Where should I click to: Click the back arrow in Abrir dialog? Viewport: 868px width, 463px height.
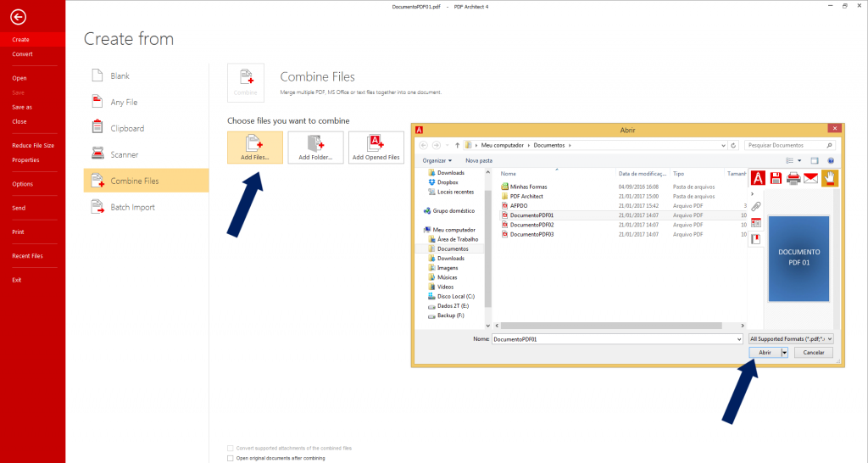[424, 145]
